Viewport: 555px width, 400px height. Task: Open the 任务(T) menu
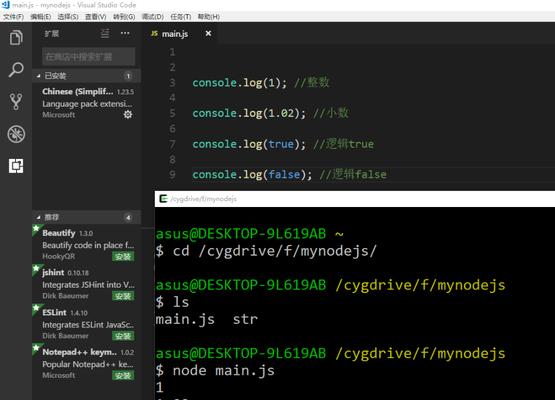click(x=181, y=17)
